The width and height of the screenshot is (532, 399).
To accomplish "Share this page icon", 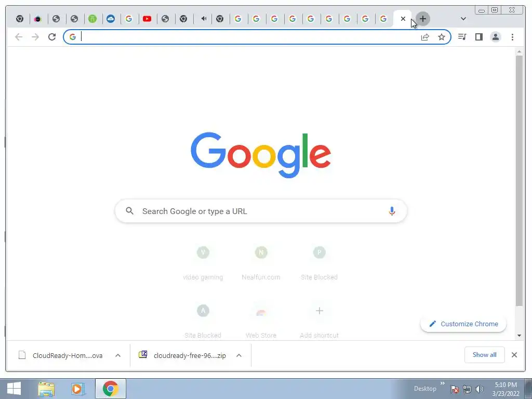I will coord(425,37).
